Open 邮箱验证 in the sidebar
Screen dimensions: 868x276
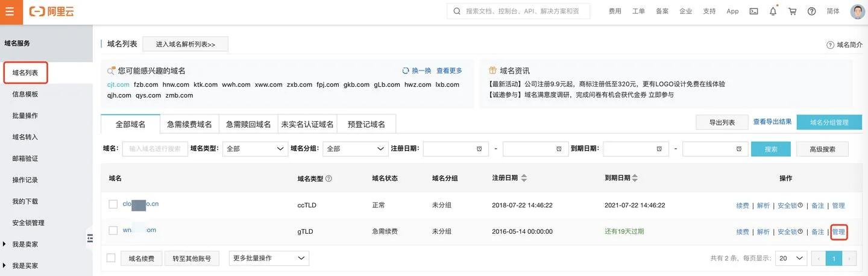click(25, 158)
